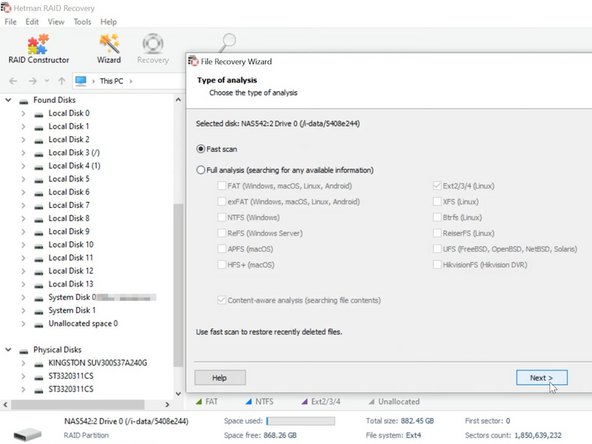Click the Recovery toolbar icon
592x444 pixels.
(153, 49)
